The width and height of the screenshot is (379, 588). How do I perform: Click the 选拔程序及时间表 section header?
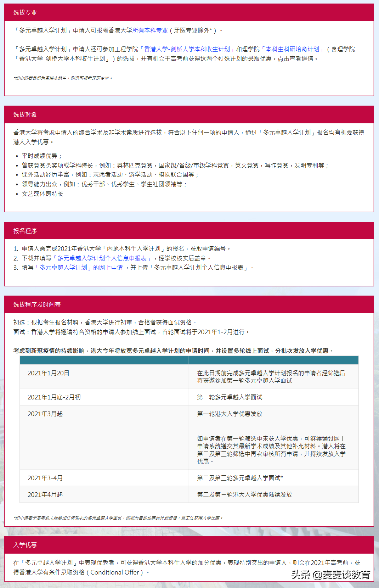coord(189,304)
